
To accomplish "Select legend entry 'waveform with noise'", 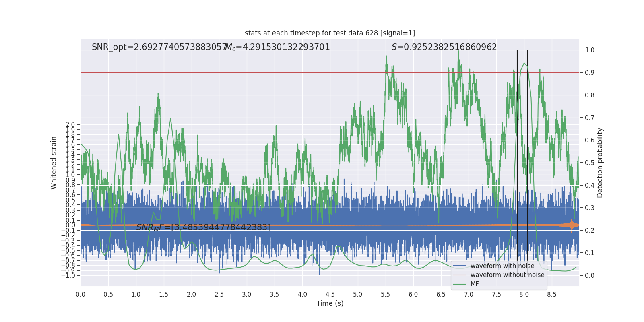I will [502, 266].
